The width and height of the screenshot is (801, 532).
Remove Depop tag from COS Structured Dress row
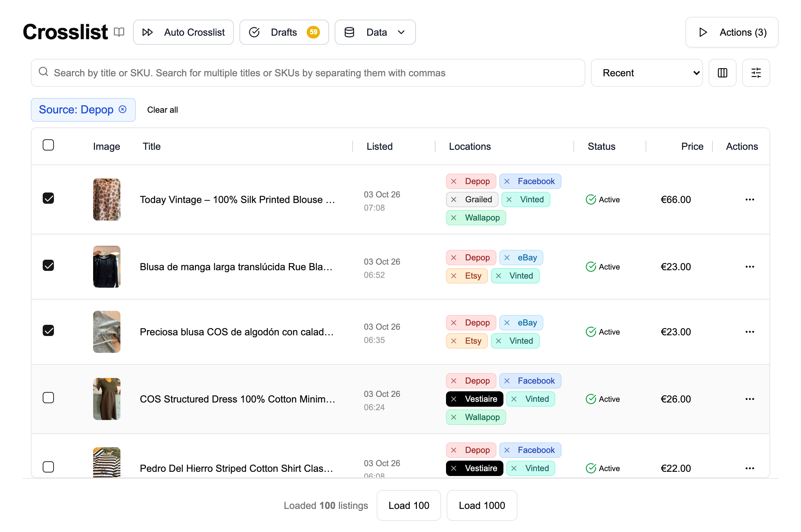click(454, 381)
